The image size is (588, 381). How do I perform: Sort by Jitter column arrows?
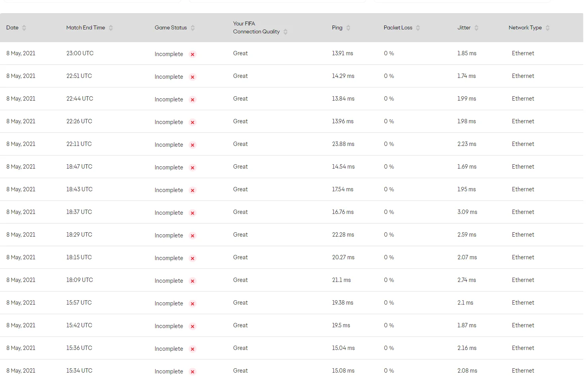(477, 28)
